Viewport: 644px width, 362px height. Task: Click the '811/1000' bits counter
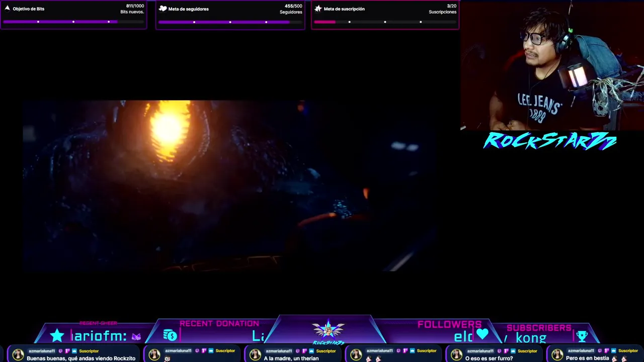134,6
